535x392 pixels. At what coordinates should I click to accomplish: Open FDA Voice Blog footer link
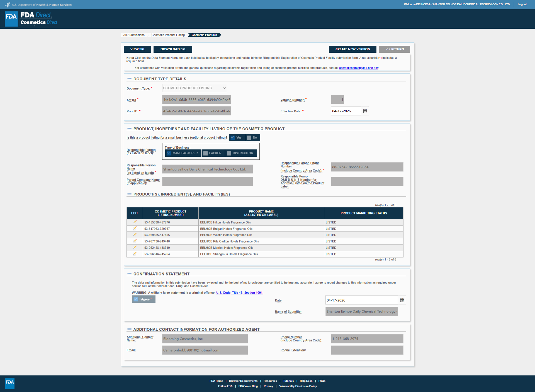pos(248,386)
